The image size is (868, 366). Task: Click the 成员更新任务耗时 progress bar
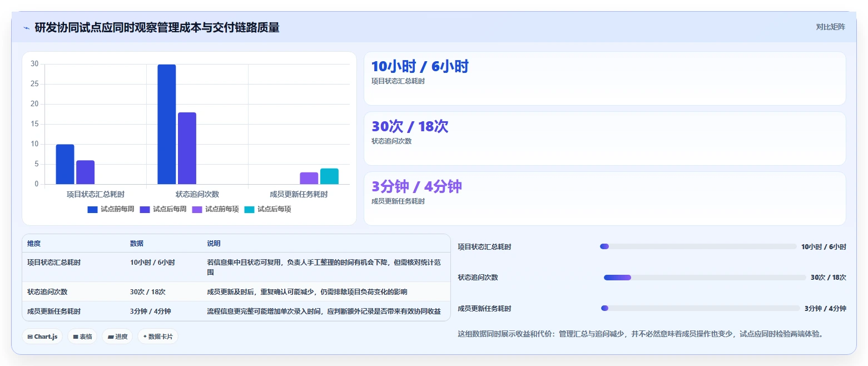click(x=701, y=308)
